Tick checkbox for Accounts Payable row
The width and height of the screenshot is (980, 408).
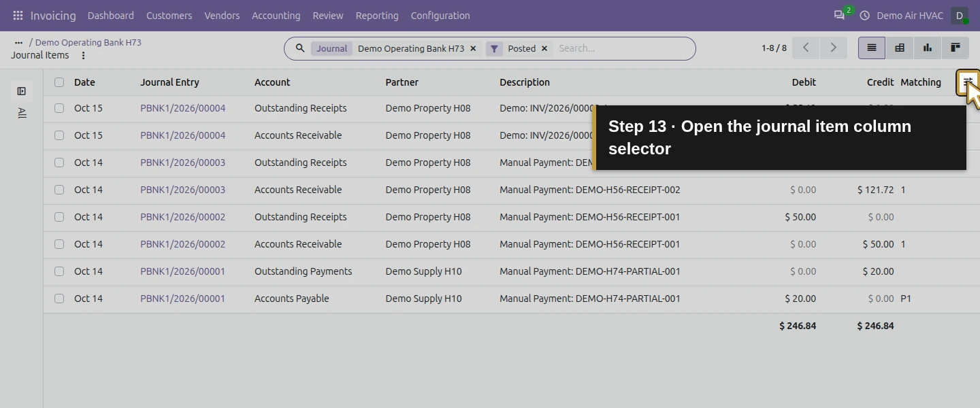(59, 299)
